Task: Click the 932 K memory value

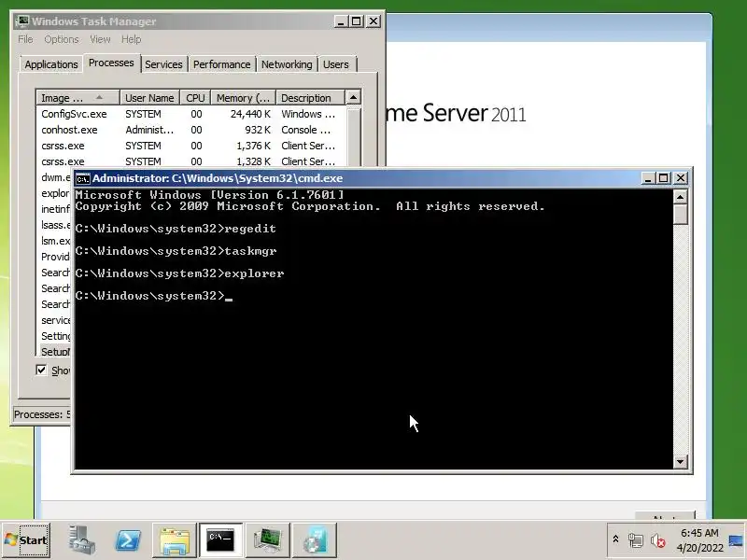Action: [x=258, y=130]
